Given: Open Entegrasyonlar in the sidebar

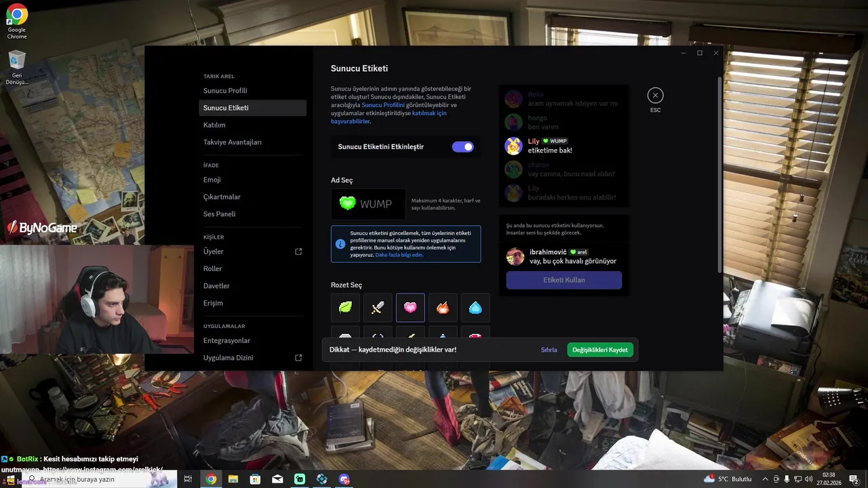Looking at the screenshot, I should [252, 341].
